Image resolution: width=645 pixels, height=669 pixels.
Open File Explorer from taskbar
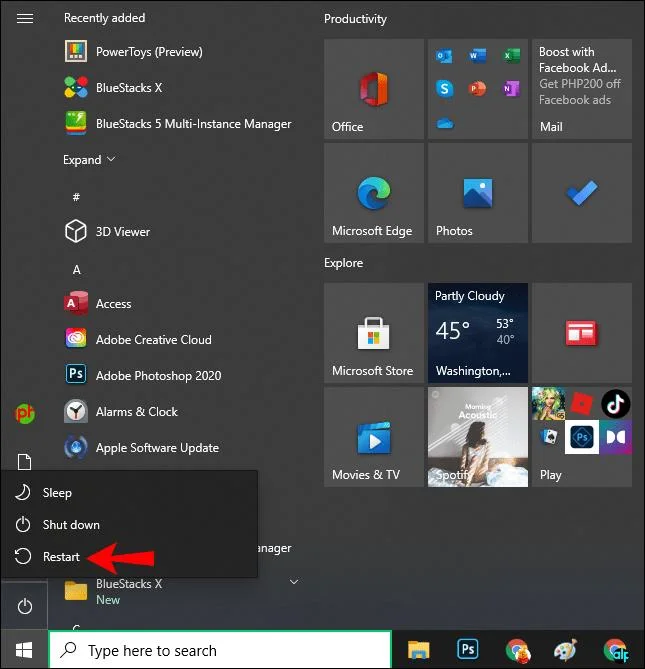point(418,650)
